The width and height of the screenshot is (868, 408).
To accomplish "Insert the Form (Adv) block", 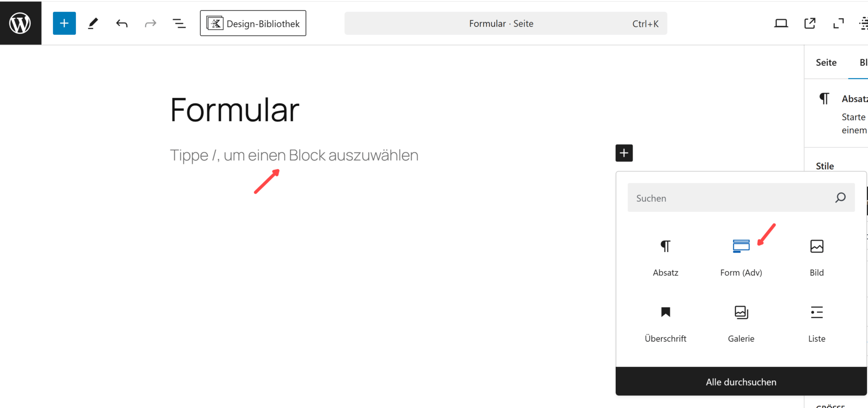I will [741, 256].
